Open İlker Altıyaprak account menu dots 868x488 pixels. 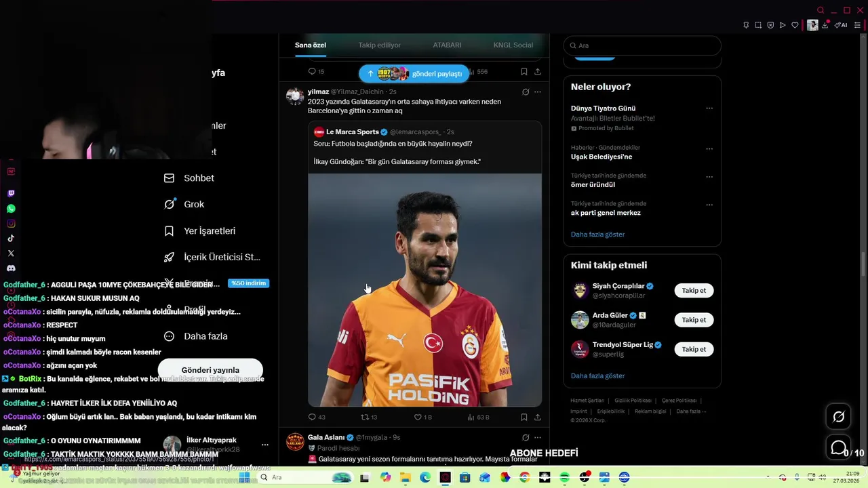pos(265,445)
